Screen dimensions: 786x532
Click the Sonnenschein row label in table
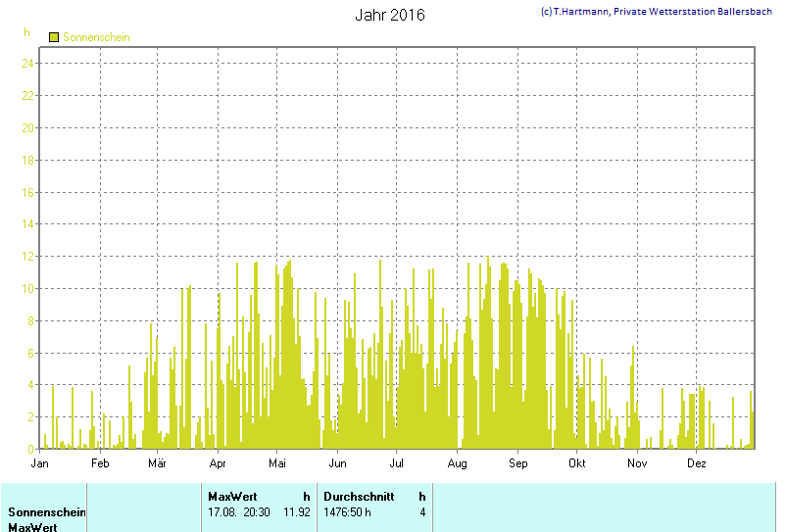pos(47,512)
